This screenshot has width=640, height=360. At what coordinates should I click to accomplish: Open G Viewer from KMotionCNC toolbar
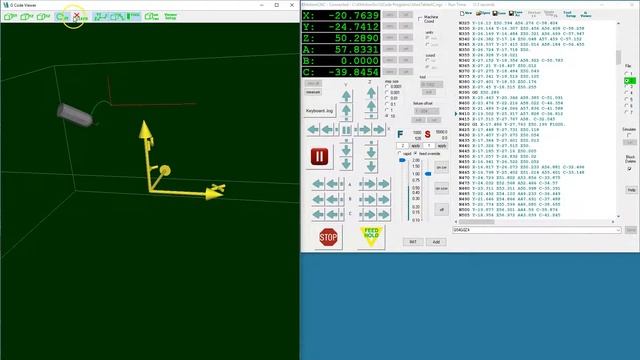pyautogui.click(x=586, y=14)
